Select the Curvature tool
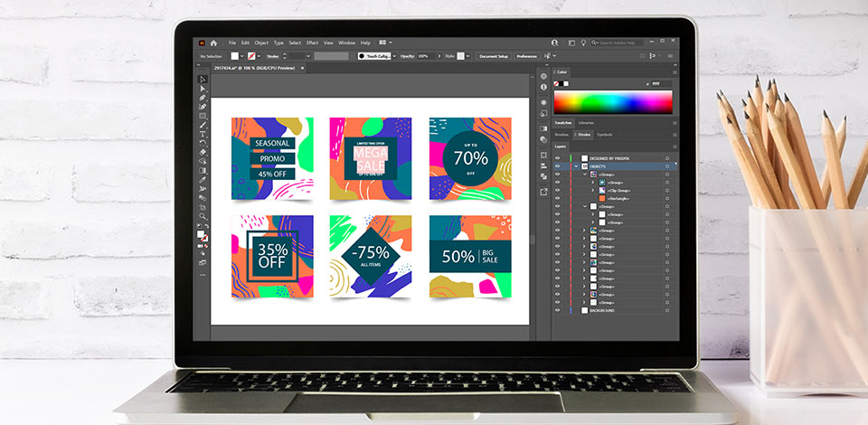Screen dimensions: 868x425 click(x=203, y=107)
